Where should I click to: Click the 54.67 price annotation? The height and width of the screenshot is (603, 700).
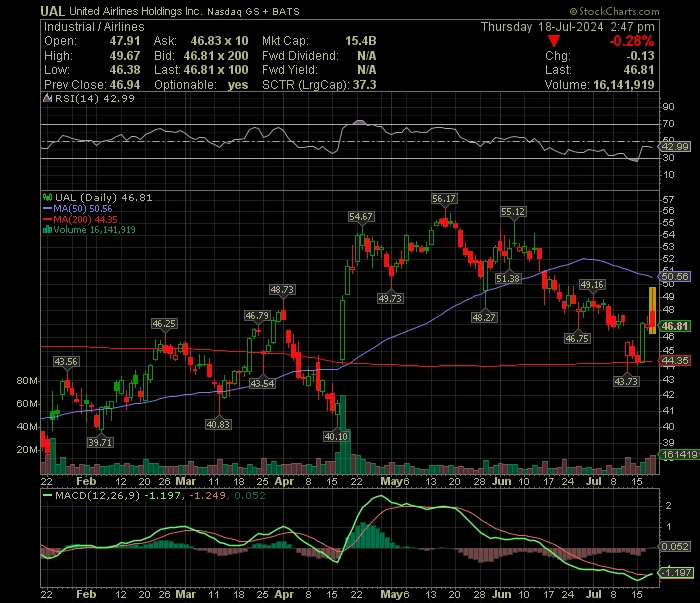[x=361, y=217]
